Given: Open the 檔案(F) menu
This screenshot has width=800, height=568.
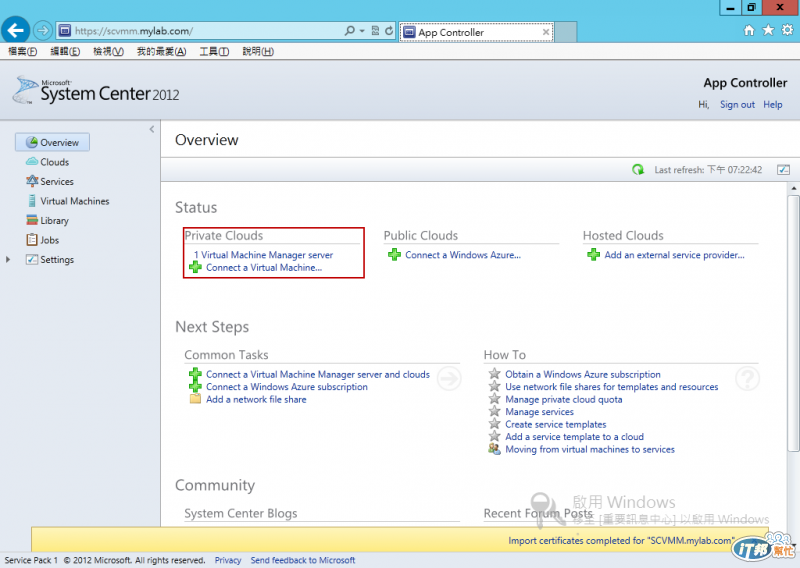Looking at the screenshot, I should [x=22, y=52].
